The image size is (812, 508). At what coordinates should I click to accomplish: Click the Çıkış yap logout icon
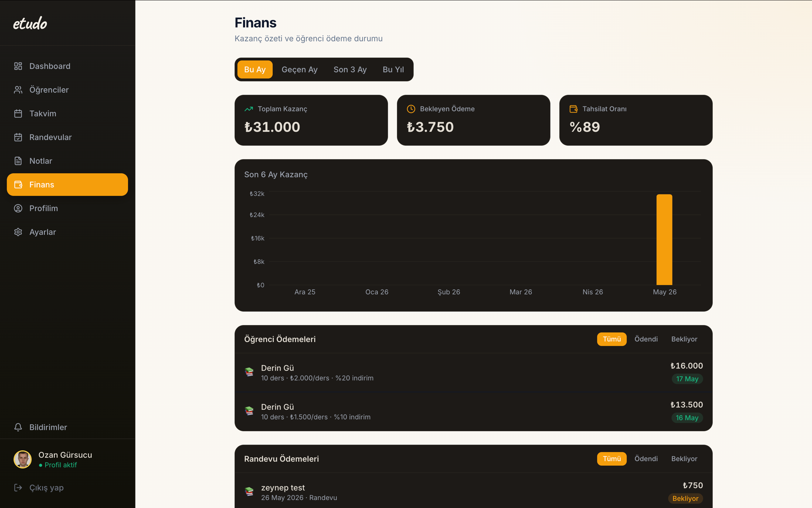(x=18, y=487)
